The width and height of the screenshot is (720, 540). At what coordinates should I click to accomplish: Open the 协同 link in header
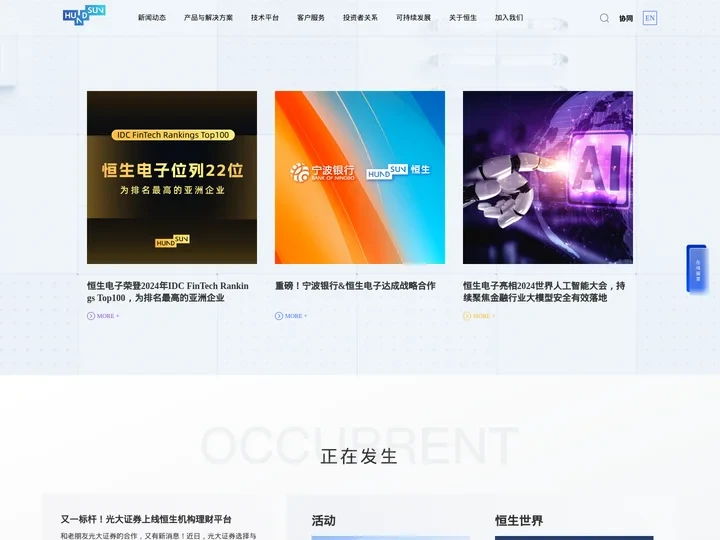point(626,18)
